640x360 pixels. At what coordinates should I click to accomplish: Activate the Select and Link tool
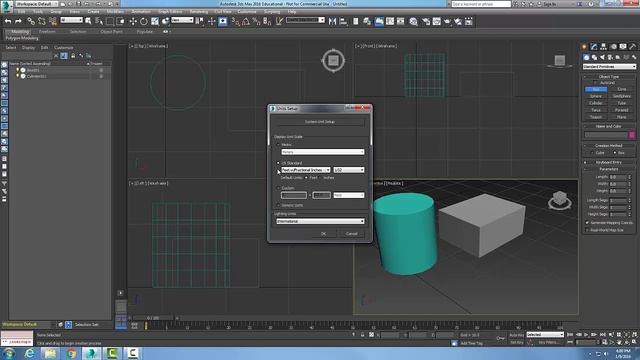[x=31, y=21]
